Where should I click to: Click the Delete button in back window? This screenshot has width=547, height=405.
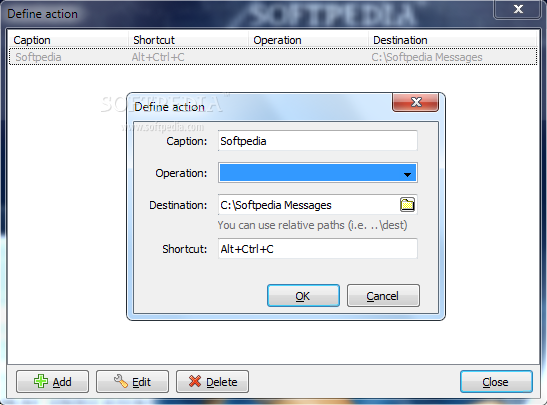click(212, 382)
